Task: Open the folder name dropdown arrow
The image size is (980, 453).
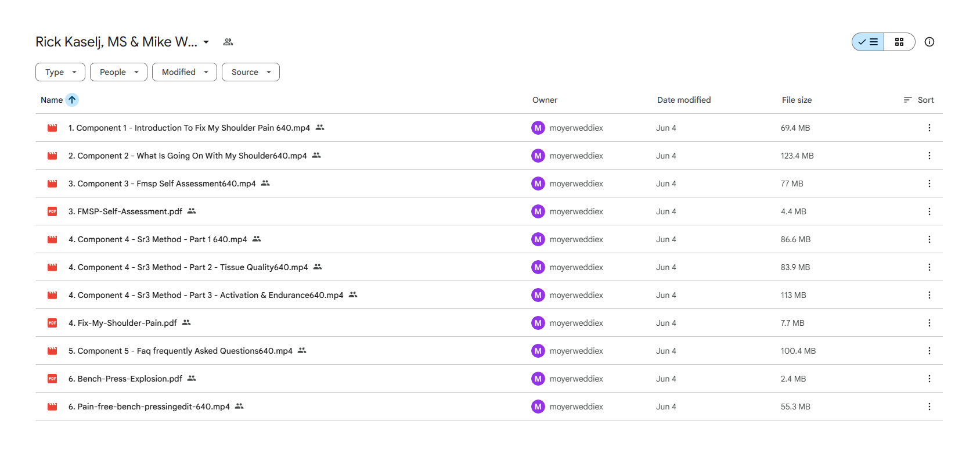Action: 206,42
